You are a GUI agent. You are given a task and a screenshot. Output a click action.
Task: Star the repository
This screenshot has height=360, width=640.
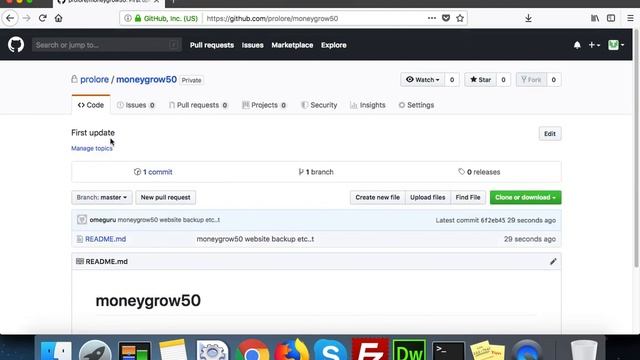pyautogui.click(x=480, y=80)
